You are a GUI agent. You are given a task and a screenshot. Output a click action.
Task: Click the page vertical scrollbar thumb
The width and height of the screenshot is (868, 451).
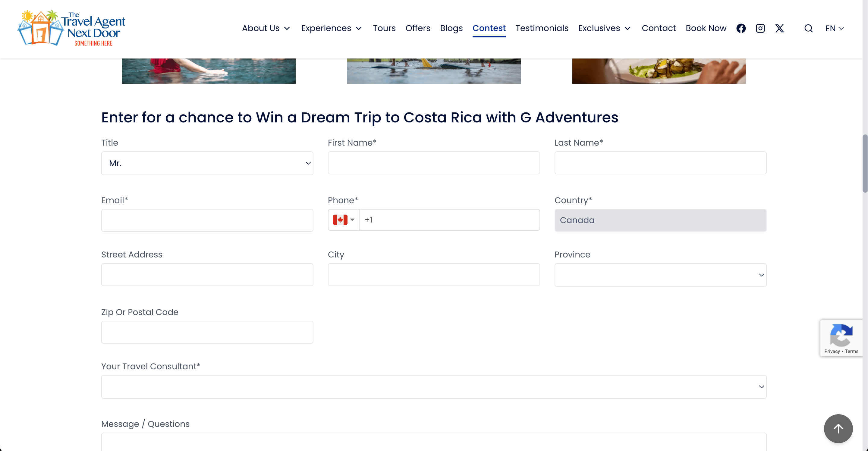pos(865,163)
